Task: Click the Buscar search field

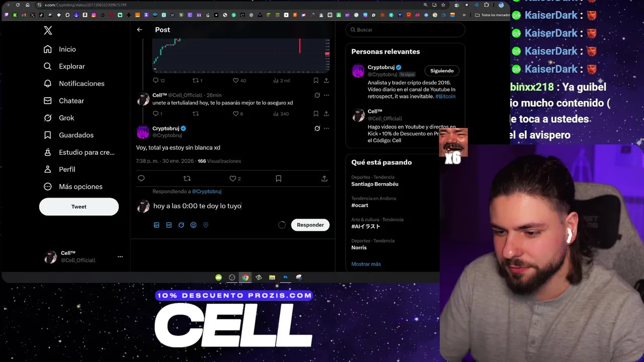Action: [x=406, y=30]
